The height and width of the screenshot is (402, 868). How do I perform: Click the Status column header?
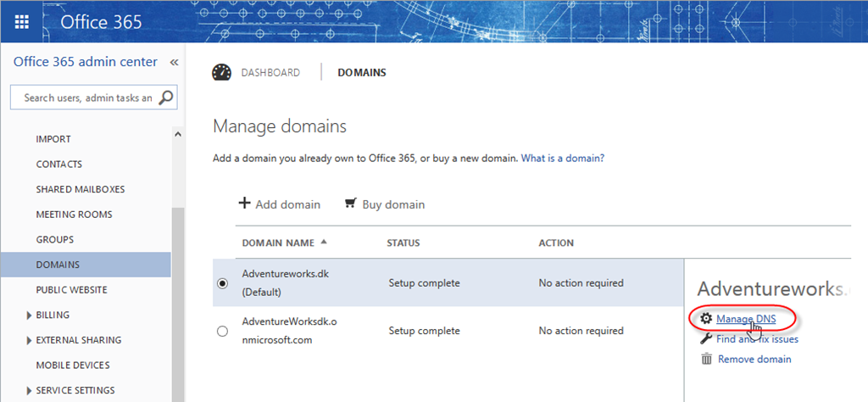(x=403, y=243)
